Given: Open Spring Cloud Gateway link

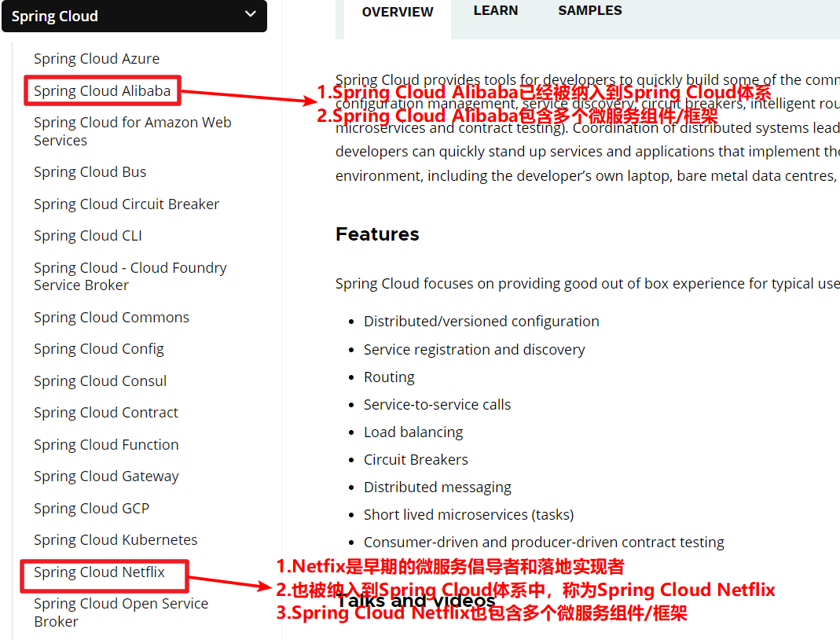Looking at the screenshot, I should pos(106,476).
